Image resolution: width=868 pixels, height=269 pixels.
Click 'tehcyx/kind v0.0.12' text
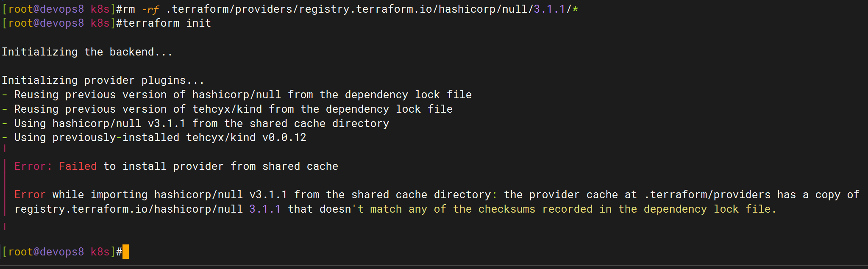pyautogui.click(x=246, y=137)
